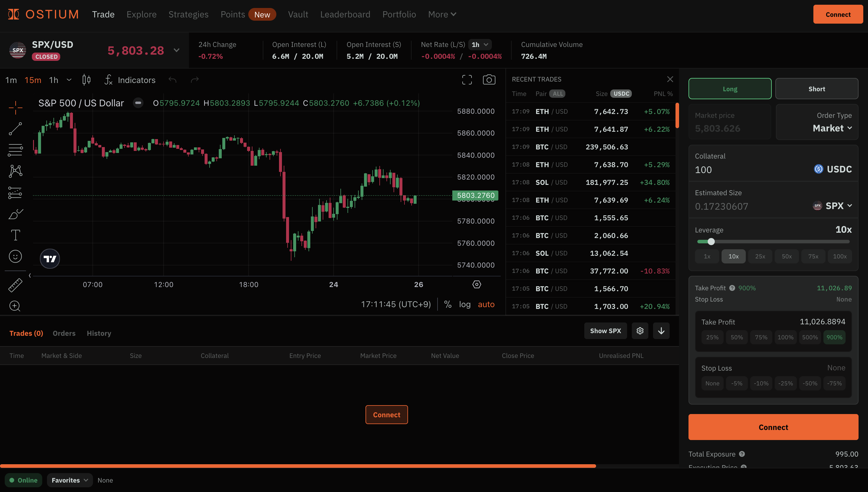Screen dimensions: 868x492
Task: Select the trend line drawing tool
Action: click(x=15, y=129)
